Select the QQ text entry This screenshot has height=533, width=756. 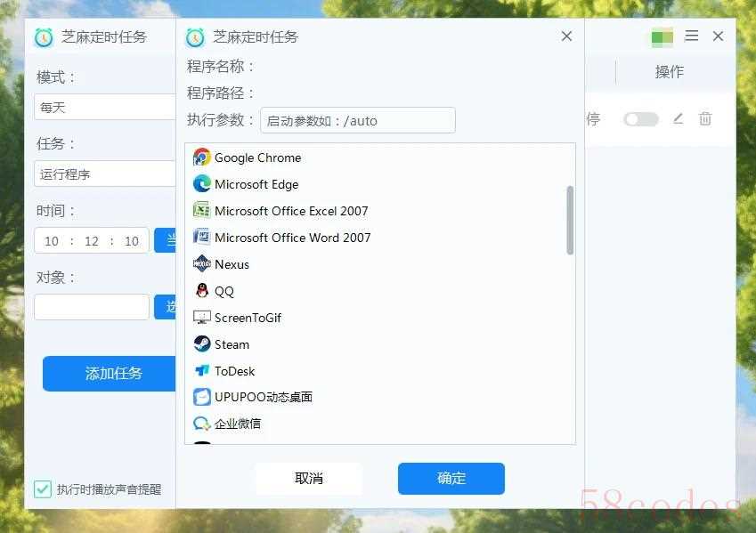click(224, 291)
